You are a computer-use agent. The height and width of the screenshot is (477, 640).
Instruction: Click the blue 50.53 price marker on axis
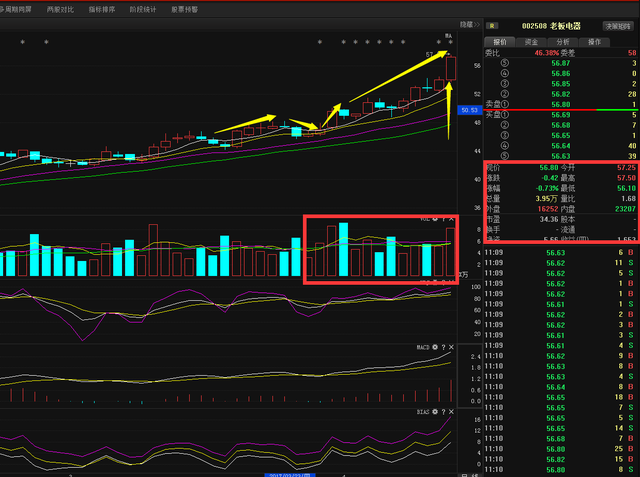pos(470,109)
